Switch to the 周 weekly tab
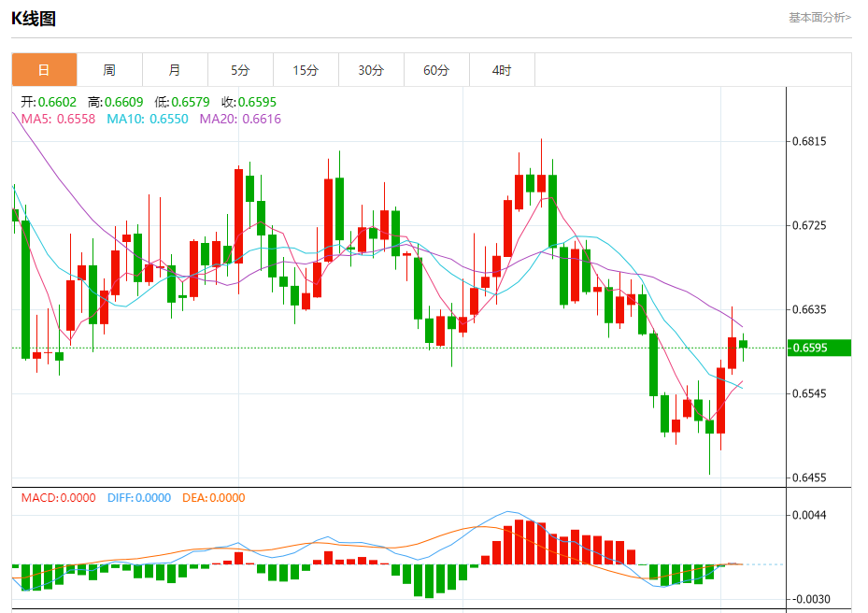The image size is (868, 613). [109, 70]
